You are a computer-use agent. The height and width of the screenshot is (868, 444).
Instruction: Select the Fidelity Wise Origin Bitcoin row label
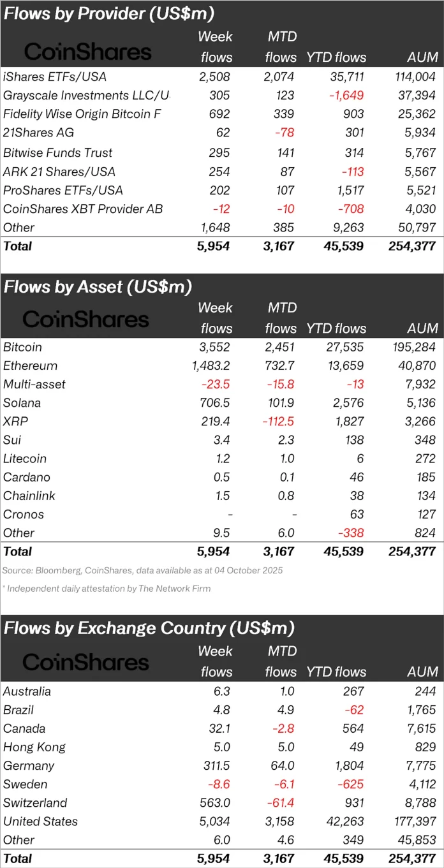tap(82, 115)
